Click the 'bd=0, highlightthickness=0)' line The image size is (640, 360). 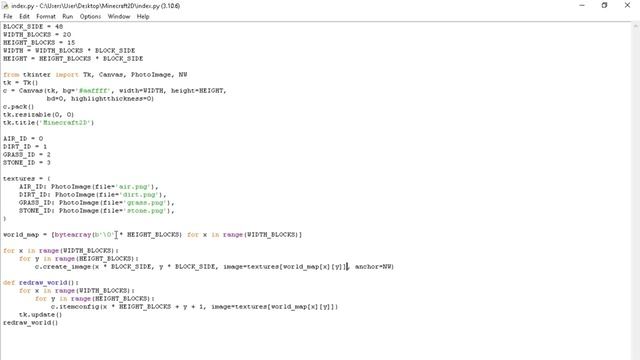click(x=100, y=99)
